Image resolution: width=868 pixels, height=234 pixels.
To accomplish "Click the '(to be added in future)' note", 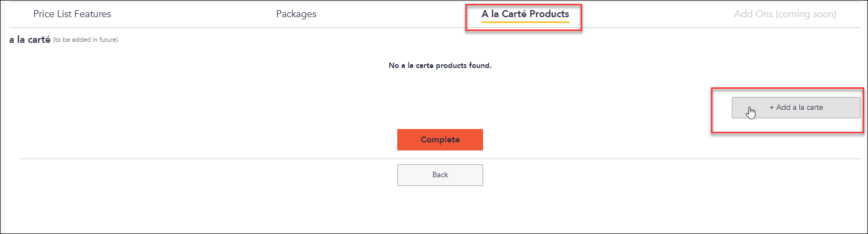I will (x=85, y=40).
